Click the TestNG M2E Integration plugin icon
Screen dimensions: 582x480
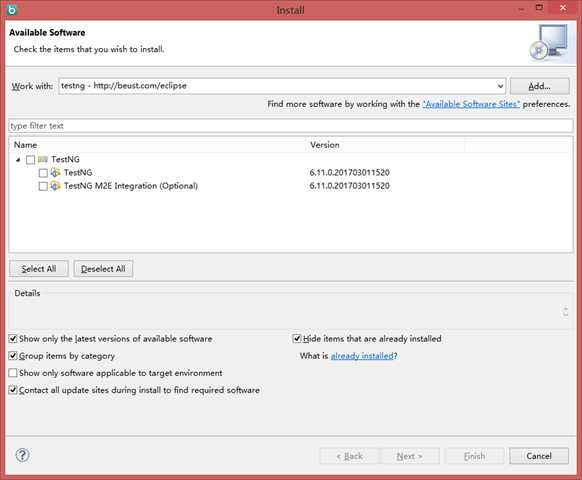(55, 186)
